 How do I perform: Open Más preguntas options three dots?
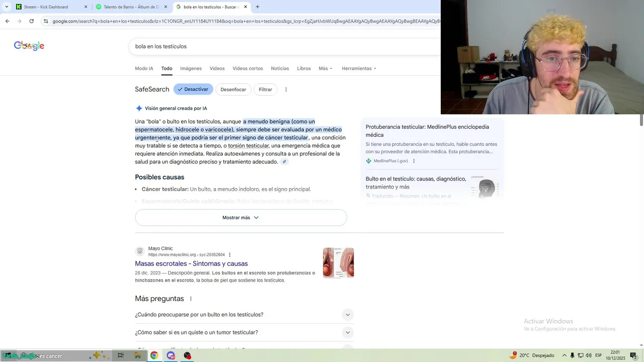tap(191, 299)
